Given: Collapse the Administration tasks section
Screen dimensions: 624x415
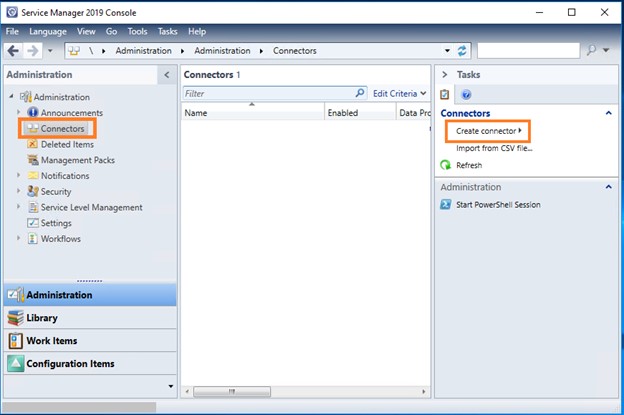Looking at the screenshot, I should (608, 187).
